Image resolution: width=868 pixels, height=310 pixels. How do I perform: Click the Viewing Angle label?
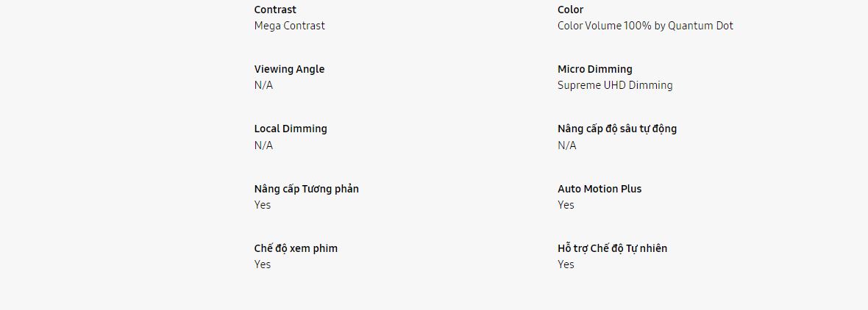tap(289, 69)
